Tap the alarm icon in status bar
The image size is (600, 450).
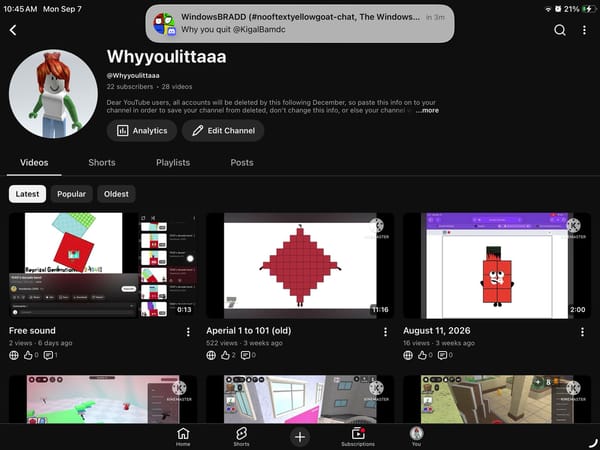558,9
